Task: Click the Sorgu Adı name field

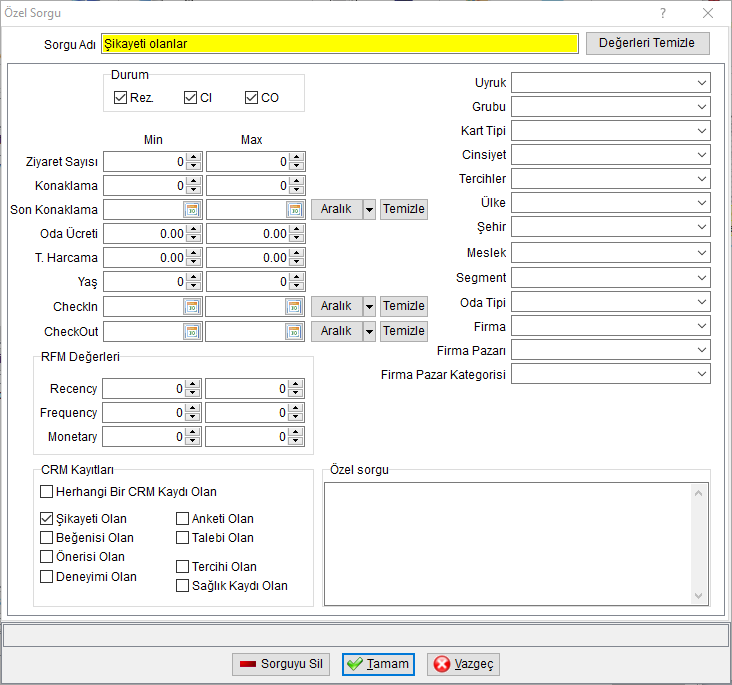Action: click(340, 44)
